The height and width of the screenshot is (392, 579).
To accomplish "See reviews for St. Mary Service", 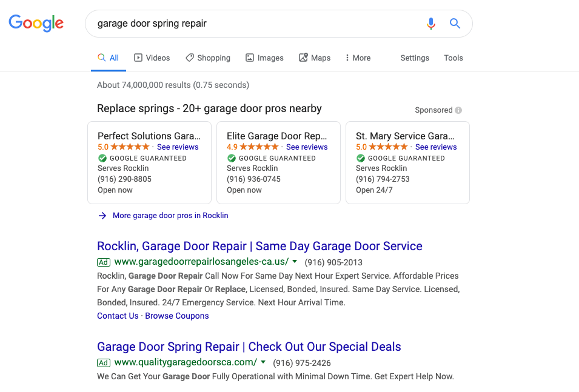I will tap(436, 147).
